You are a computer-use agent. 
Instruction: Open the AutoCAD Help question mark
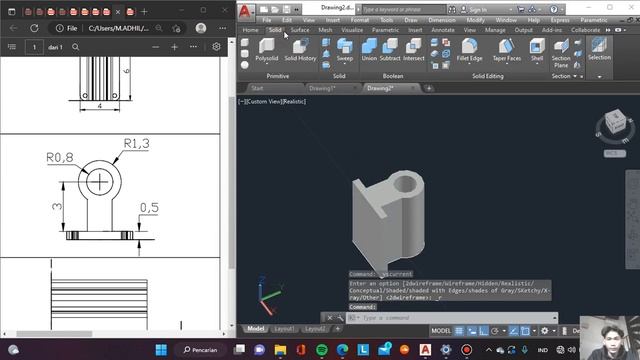[554, 9]
